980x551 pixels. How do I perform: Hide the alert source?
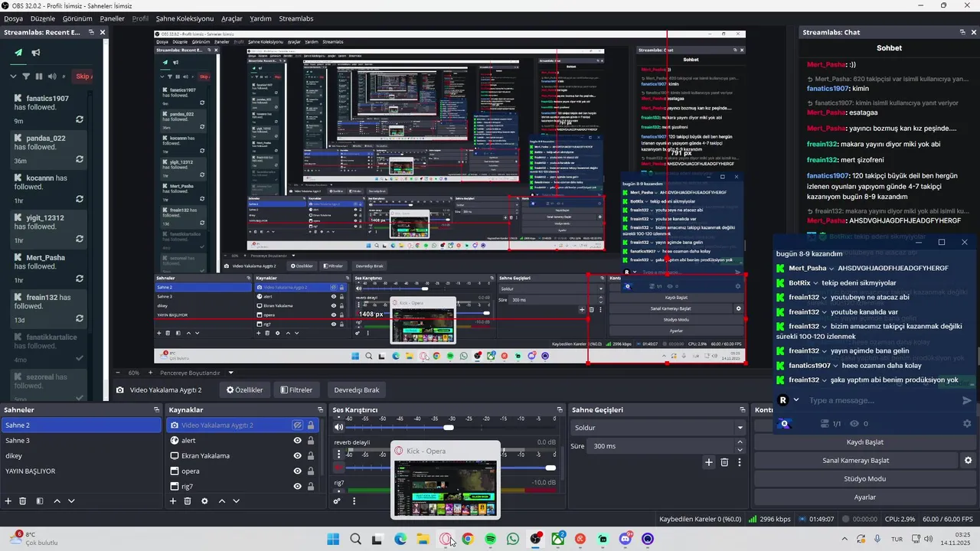pos(298,441)
